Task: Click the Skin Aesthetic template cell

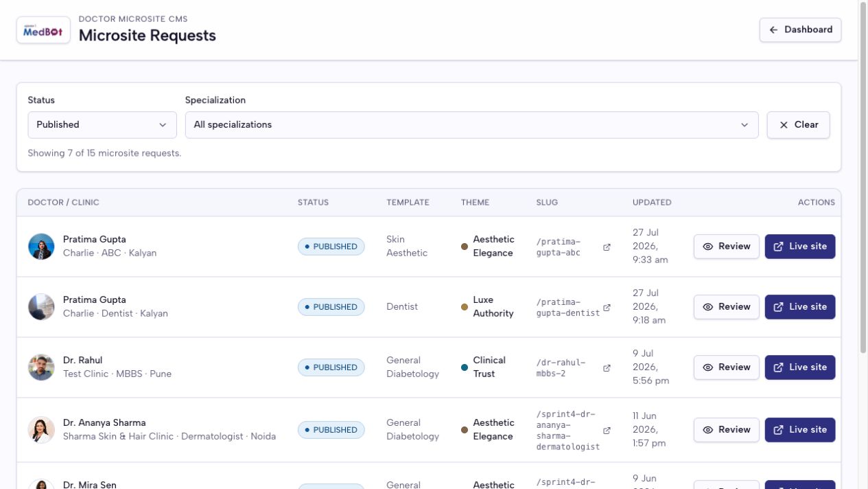Action: tap(407, 247)
